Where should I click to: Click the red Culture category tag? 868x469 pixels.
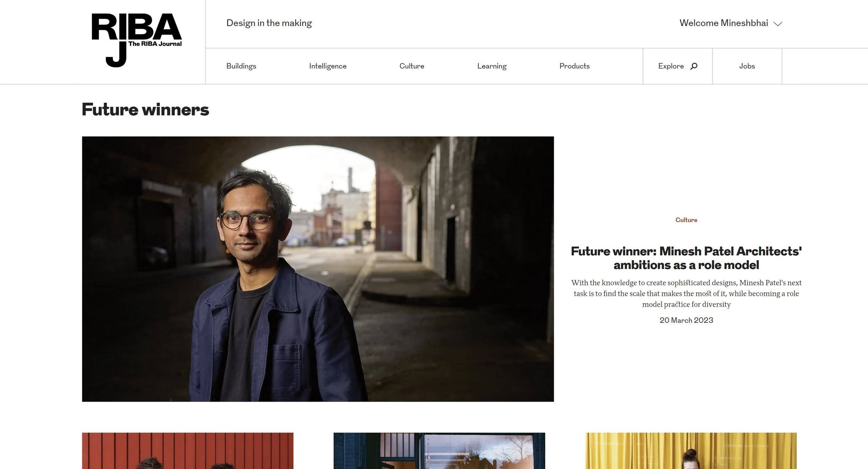pos(686,220)
